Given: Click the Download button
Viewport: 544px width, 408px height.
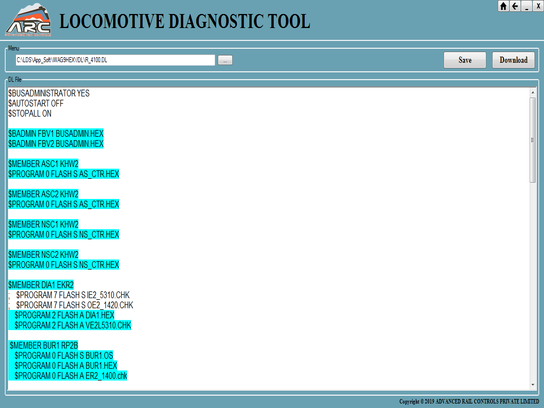Looking at the screenshot, I should pos(513,60).
